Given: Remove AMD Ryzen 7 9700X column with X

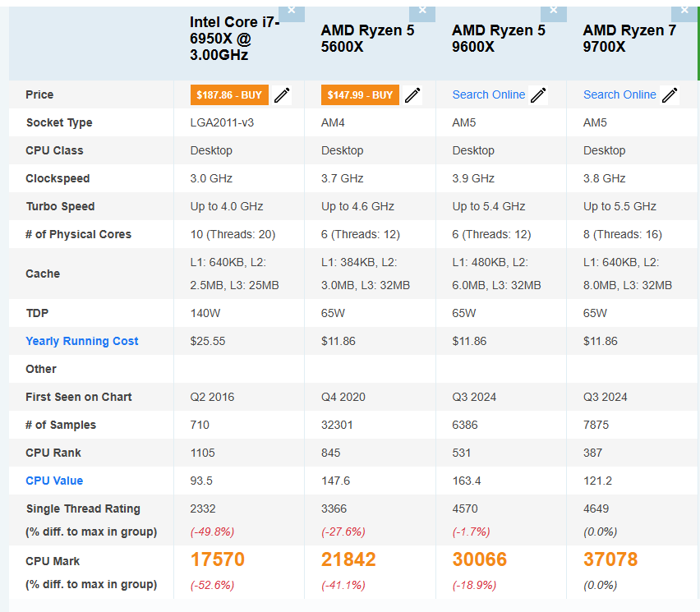Looking at the screenshot, I should coord(685,13).
